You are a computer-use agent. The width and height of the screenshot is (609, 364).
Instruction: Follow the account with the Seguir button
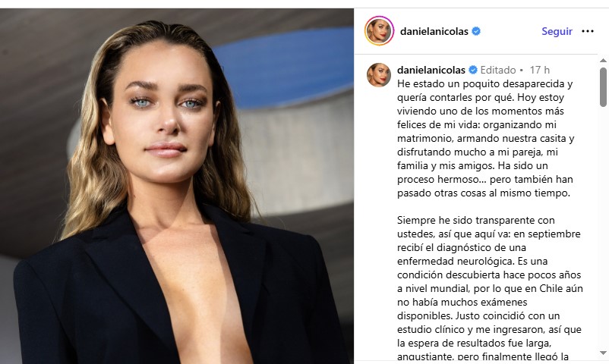point(557,31)
